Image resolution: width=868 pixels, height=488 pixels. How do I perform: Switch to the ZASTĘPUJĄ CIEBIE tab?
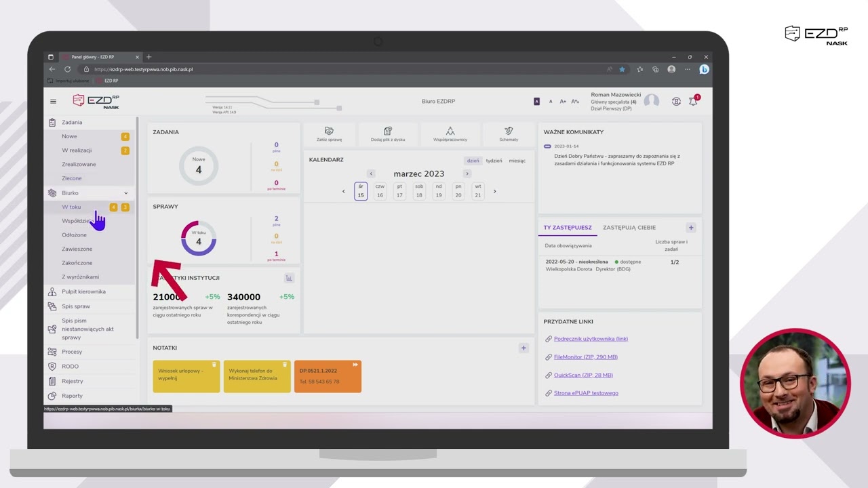(x=629, y=228)
